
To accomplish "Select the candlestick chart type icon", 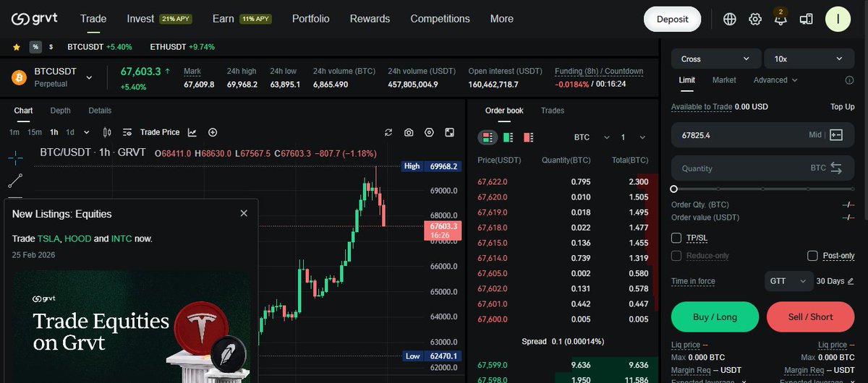I will click(x=107, y=132).
